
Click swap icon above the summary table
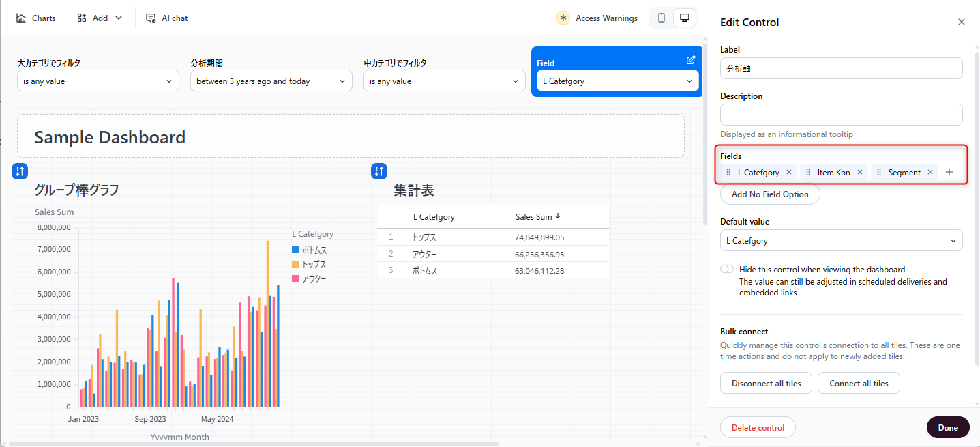378,171
